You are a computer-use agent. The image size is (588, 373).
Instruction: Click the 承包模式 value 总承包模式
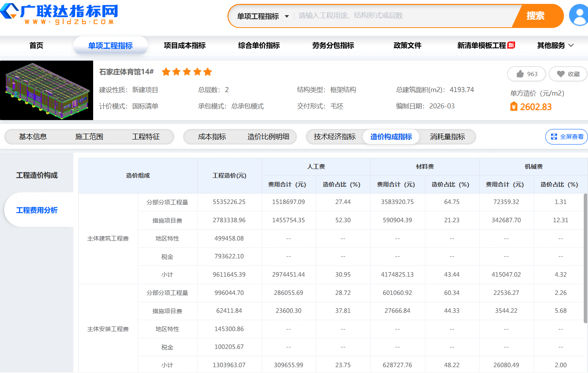(x=248, y=106)
